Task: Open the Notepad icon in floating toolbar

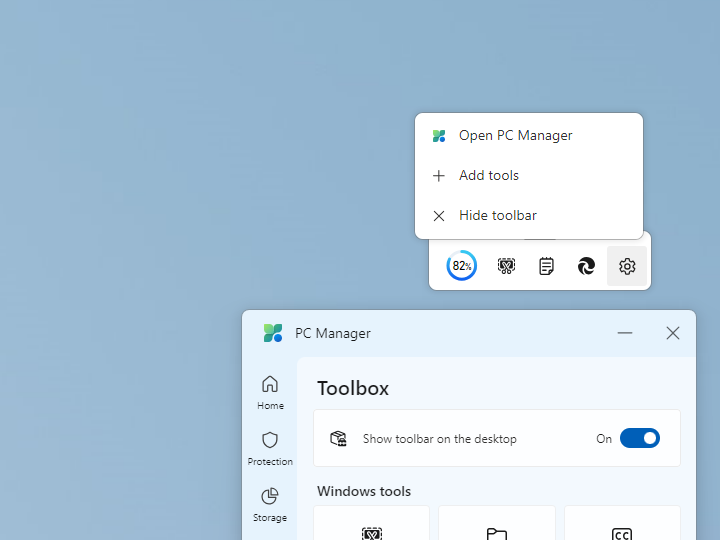Action: click(546, 266)
